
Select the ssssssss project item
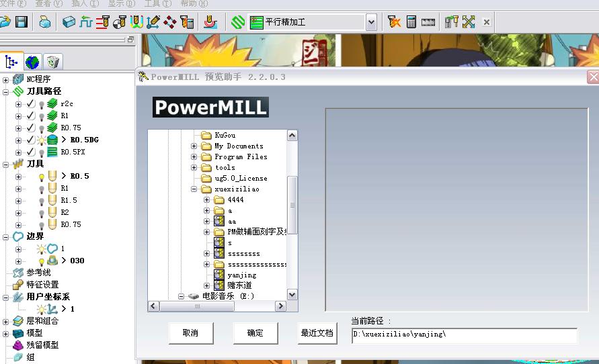(x=244, y=254)
